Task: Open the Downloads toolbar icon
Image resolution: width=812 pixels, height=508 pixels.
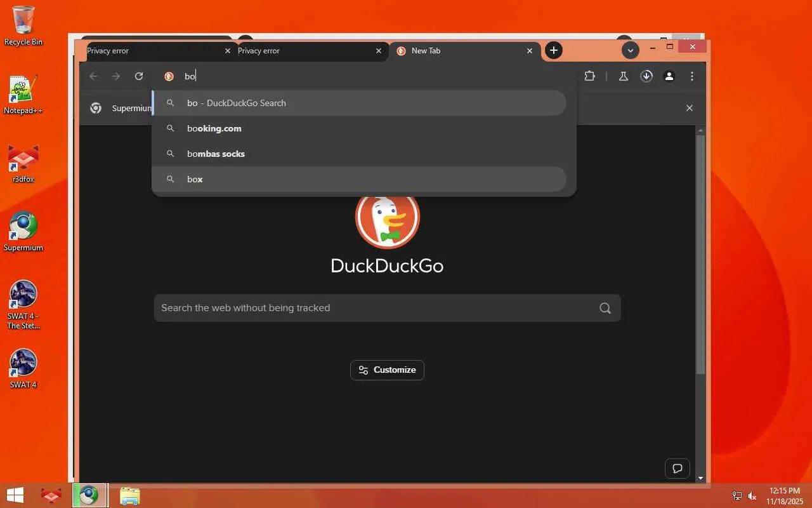Action: pos(646,76)
